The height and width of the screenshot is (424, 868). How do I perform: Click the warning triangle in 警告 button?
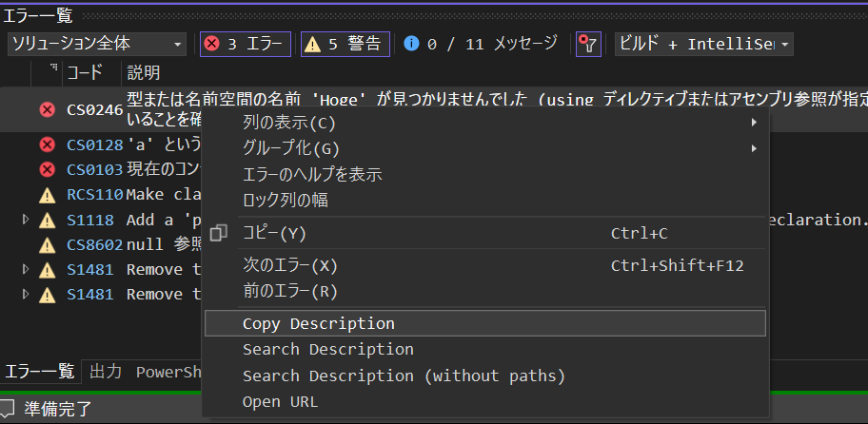tap(313, 45)
